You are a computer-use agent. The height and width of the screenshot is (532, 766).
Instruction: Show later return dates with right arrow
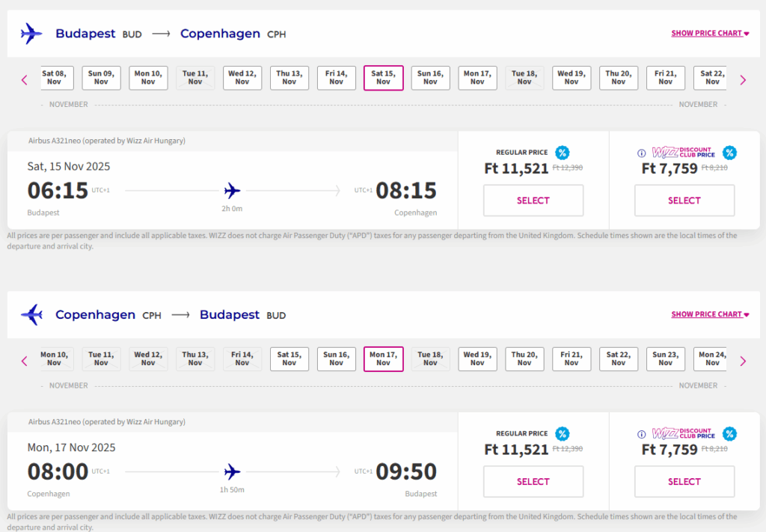click(x=743, y=361)
